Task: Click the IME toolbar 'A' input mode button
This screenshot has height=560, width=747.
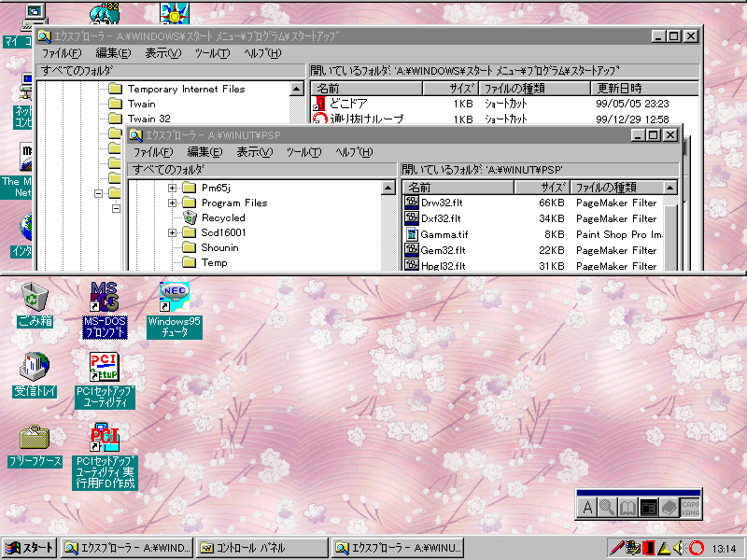Action: click(587, 508)
